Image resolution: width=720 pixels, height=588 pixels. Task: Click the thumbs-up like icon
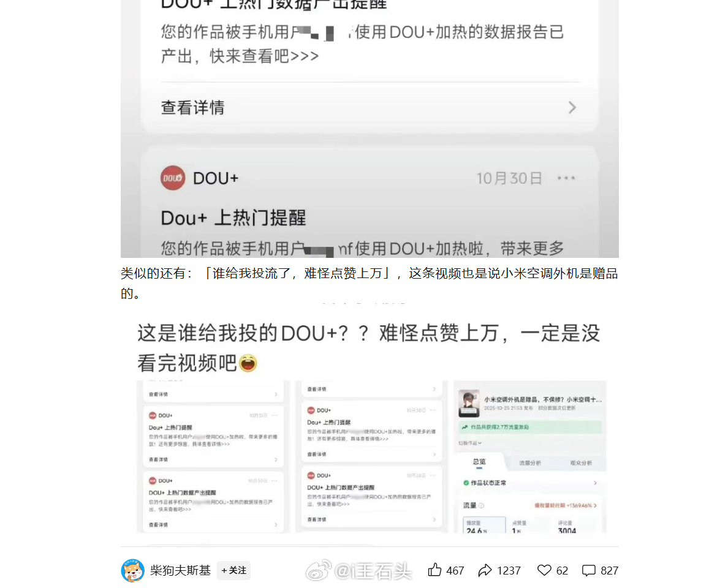click(434, 570)
